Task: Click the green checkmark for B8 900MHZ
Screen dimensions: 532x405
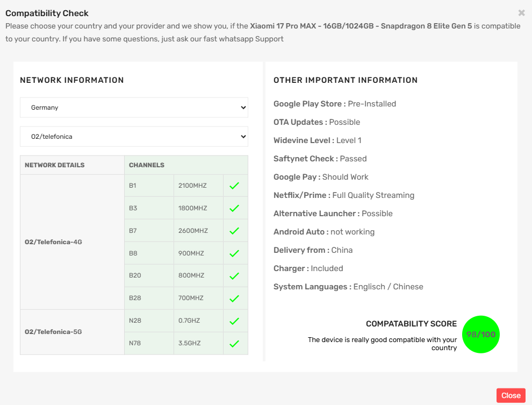Action: coord(234,254)
